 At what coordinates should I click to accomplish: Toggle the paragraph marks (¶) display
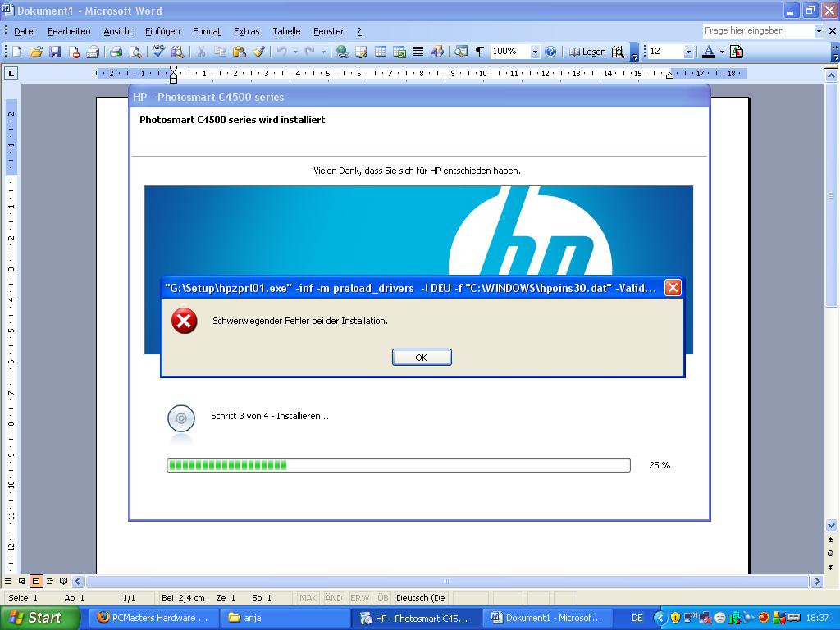pyautogui.click(x=480, y=52)
